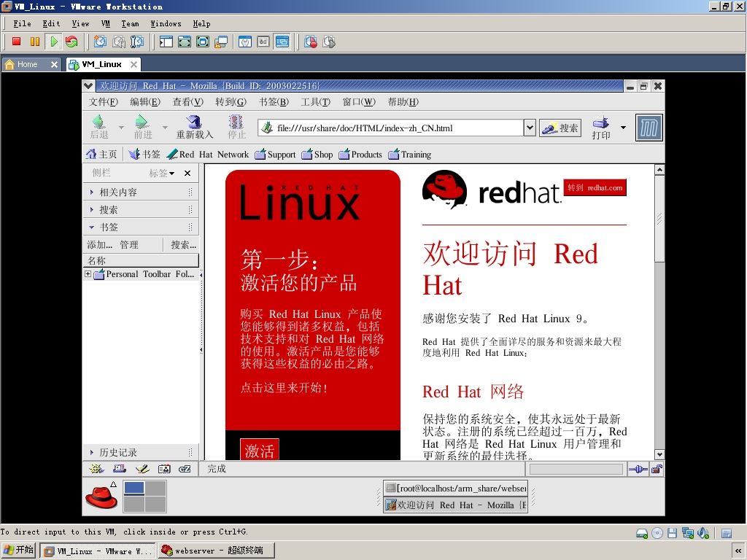Open the URL bar dropdown arrow
747x560 pixels.
click(x=530, y=127)
